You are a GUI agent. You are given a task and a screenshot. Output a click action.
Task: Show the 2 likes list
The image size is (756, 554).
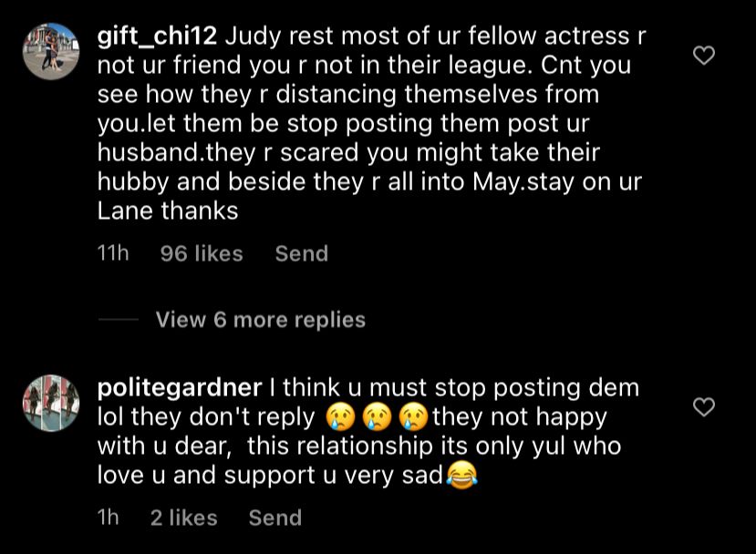(183, 518)
